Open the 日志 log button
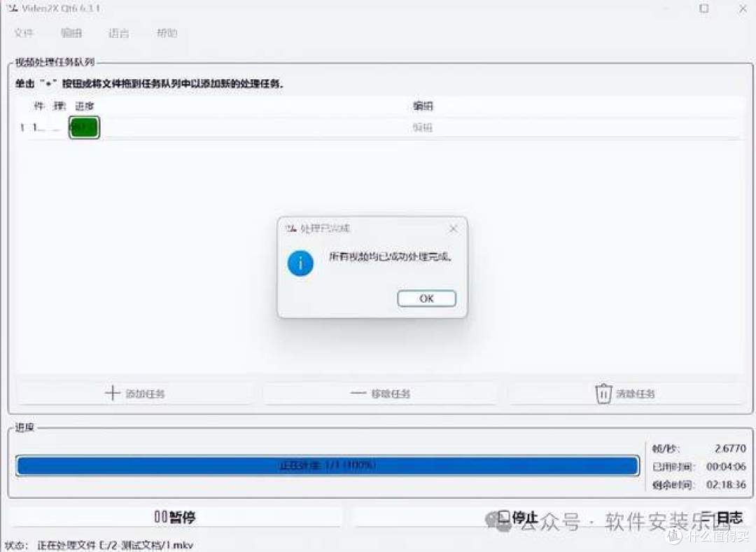The image size is (756, 552). coord(722,518)
